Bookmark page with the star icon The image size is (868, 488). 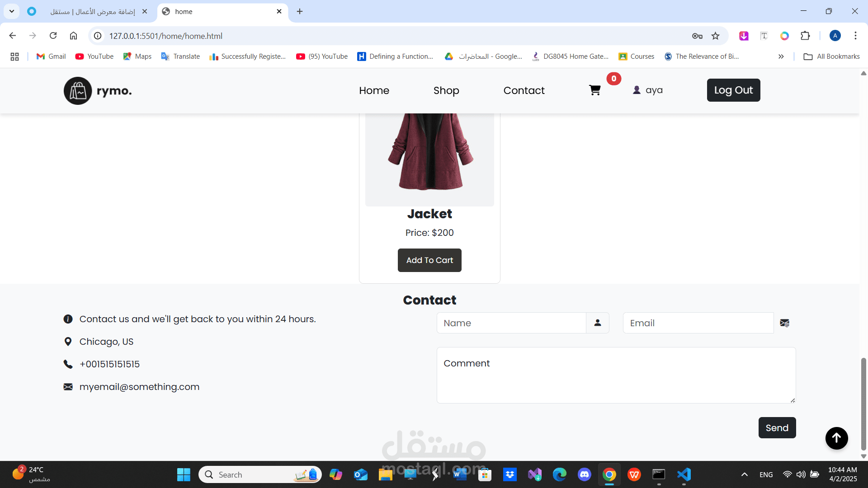(715, 36)
